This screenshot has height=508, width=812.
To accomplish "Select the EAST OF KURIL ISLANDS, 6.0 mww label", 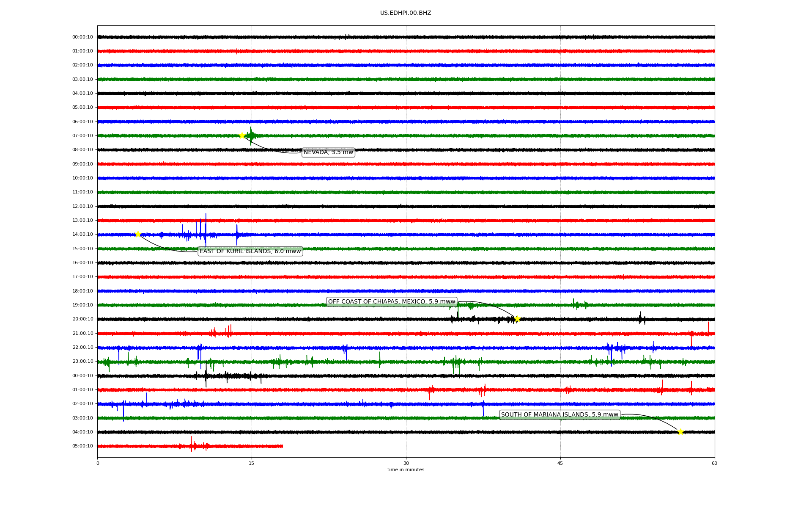I will tap(250, 251).
